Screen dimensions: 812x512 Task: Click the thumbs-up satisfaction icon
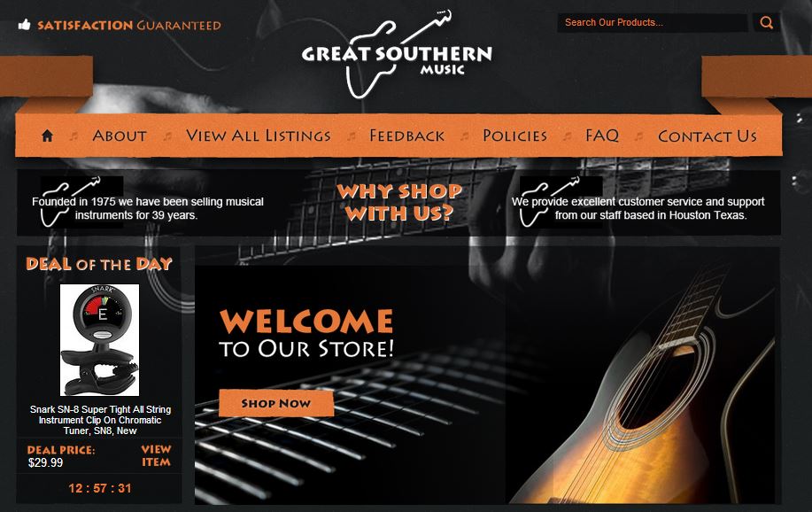(24, 24)
